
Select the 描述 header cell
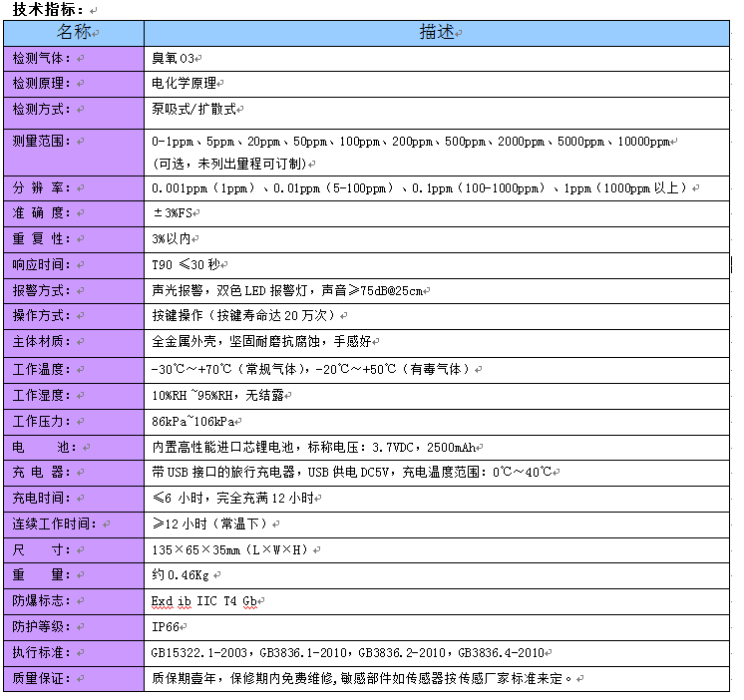tap(437, 33)
